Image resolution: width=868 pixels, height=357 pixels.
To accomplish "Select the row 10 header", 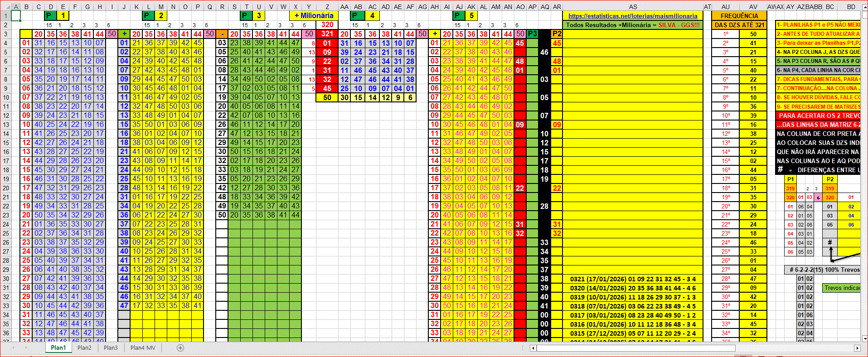I will [6, 97].
